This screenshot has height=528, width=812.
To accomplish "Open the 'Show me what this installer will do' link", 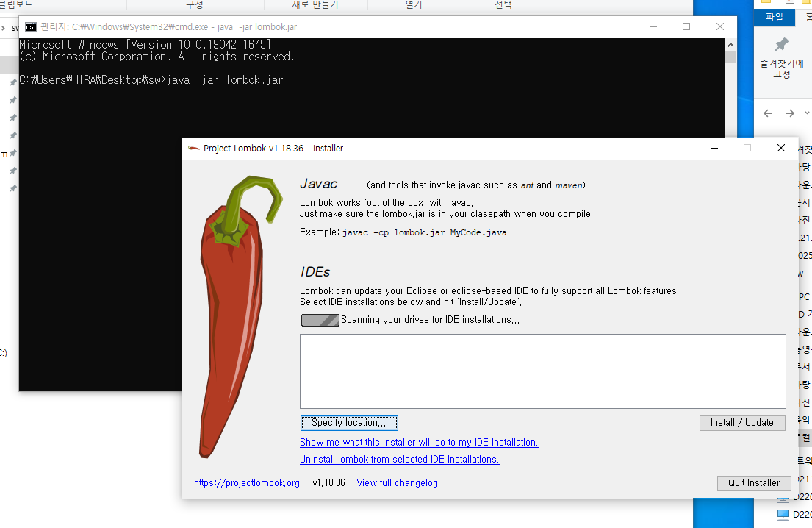I will click(419, 443).
